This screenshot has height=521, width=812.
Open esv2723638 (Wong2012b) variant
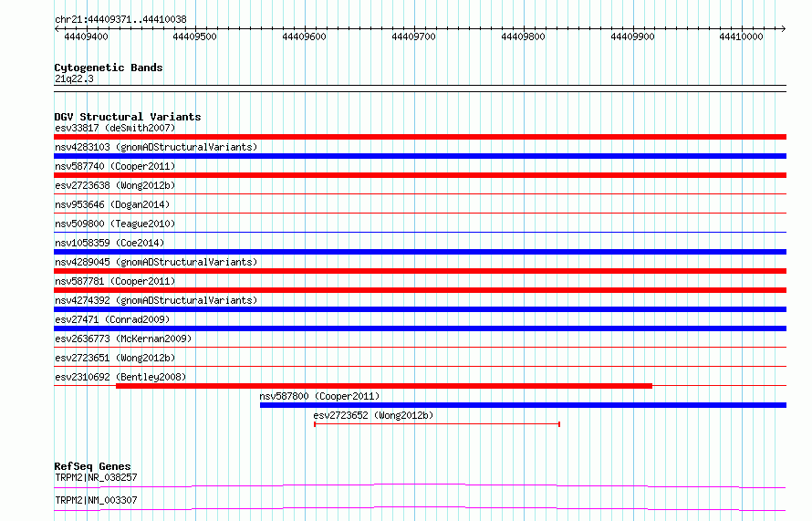115,185
